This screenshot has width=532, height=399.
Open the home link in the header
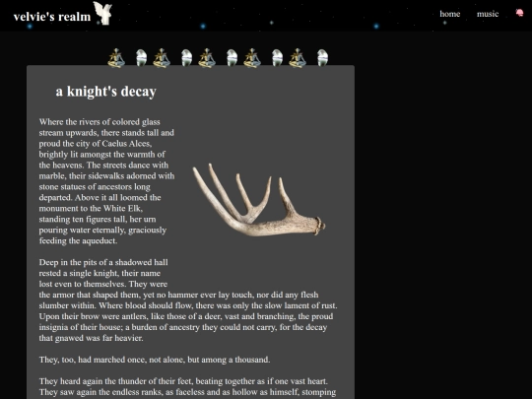449,14
